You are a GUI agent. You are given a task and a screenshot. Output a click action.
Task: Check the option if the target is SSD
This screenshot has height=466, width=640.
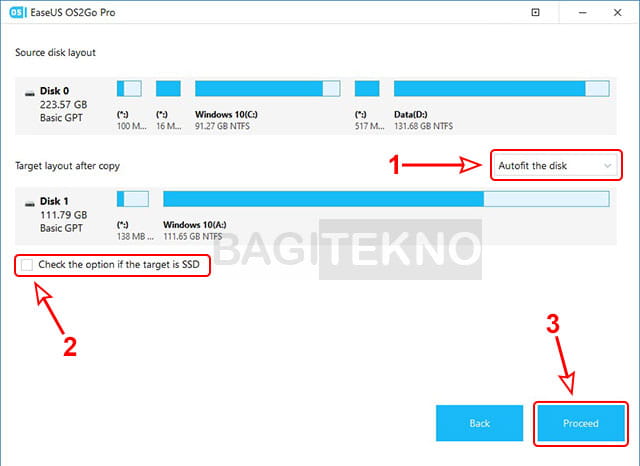(27, 265)
